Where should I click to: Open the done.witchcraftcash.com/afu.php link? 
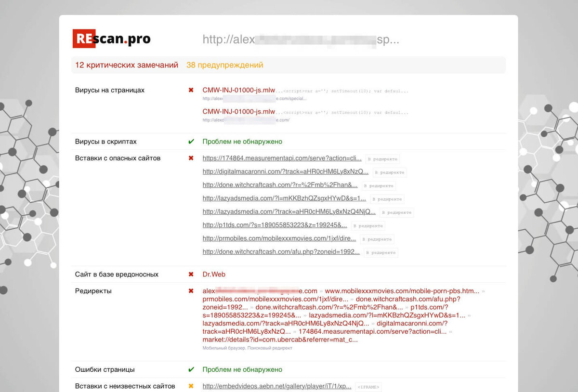(x=281, y=252)
